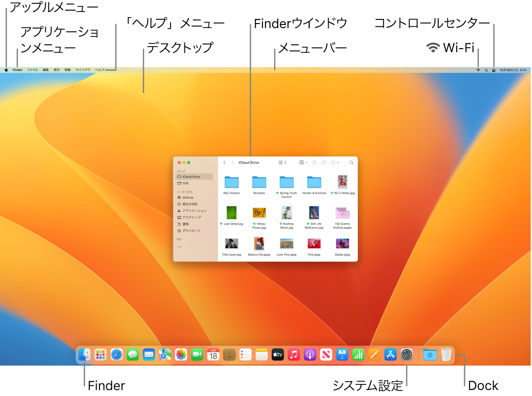Go back using the Finder back arrow
The width and height of the screenshot is (532, 396).
(x=225, y=162)
